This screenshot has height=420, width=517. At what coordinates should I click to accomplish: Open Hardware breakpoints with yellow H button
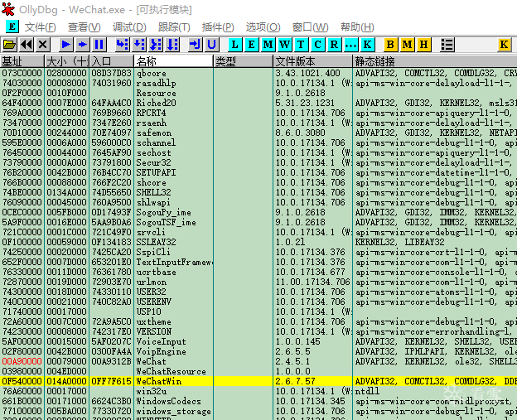pyautogui.click(x=423, y=45)
